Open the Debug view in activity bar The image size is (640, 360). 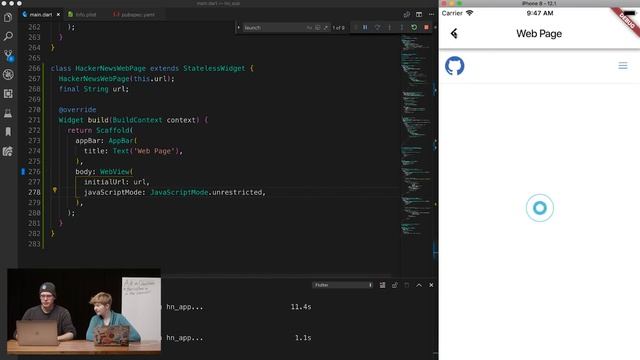8,75
